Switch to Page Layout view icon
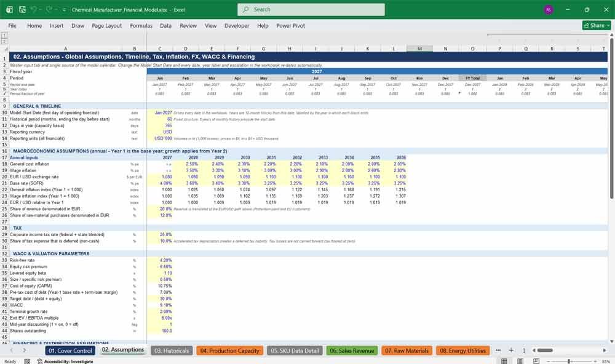This screenshot has height=364, width=615. [520, 361]
